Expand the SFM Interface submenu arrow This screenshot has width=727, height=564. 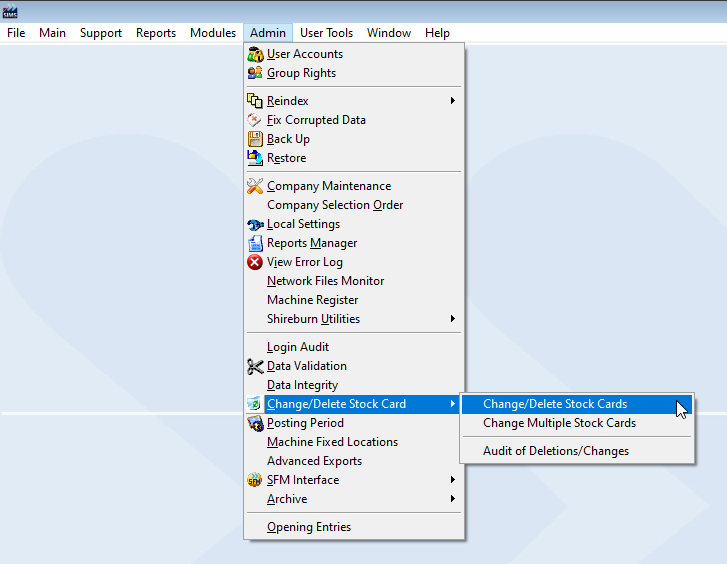453,480
